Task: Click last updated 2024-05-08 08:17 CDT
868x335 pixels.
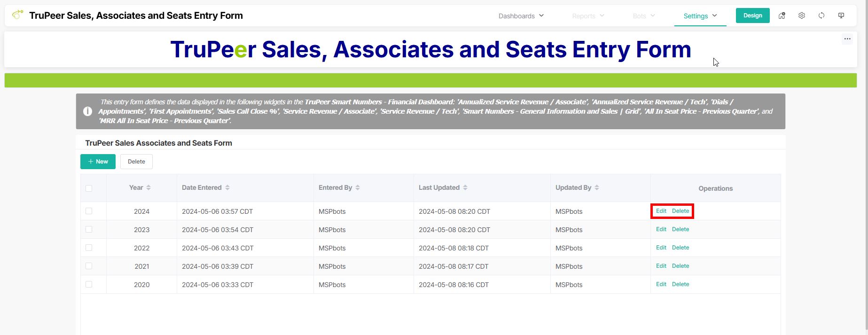Action: tap(454, 266)
